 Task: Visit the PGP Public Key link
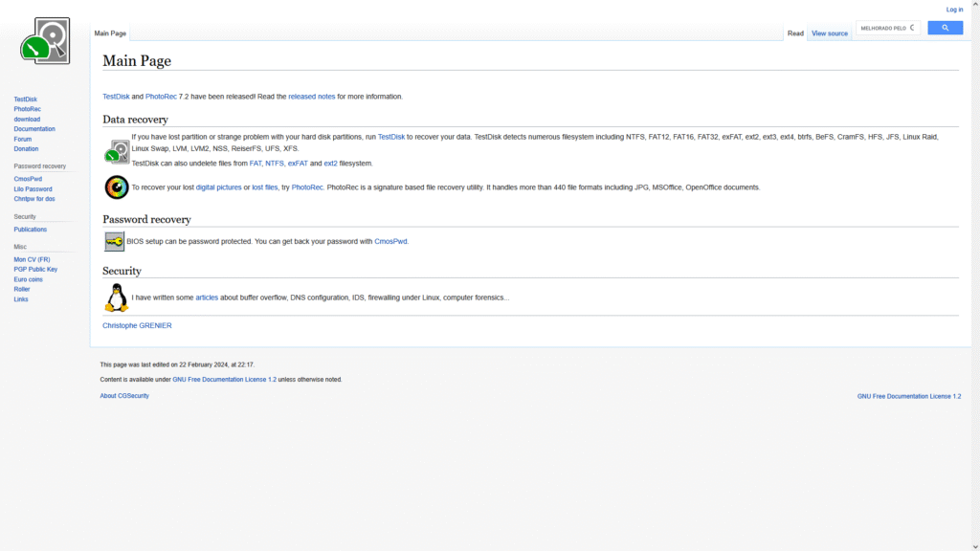35,270
